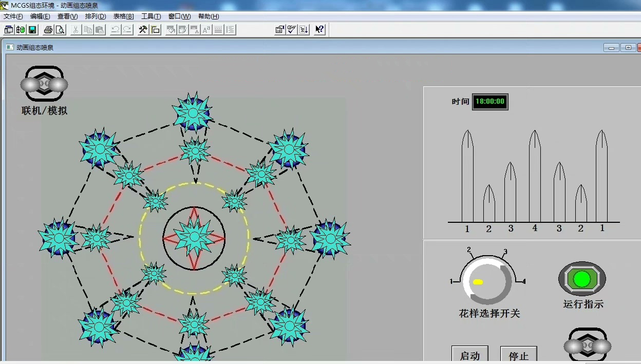Toggle the 联机/模拟 switch at top left
Screen dimensions: 641x364
tap(44, 84)
